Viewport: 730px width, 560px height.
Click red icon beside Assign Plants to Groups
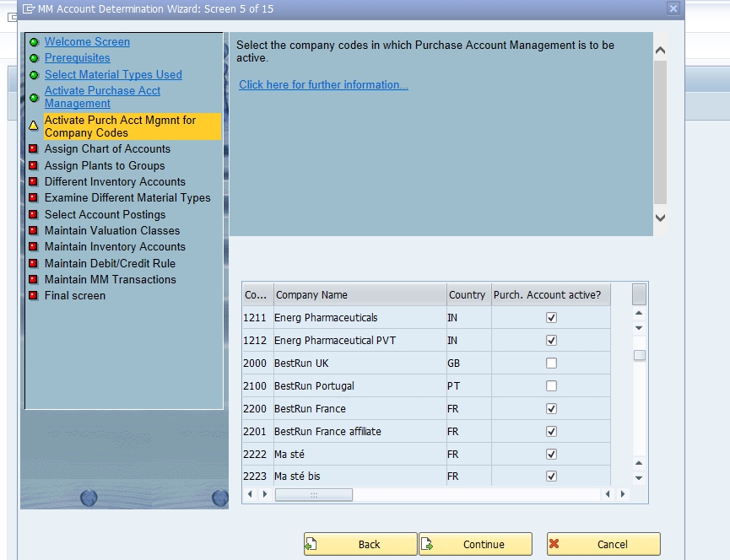33,165
